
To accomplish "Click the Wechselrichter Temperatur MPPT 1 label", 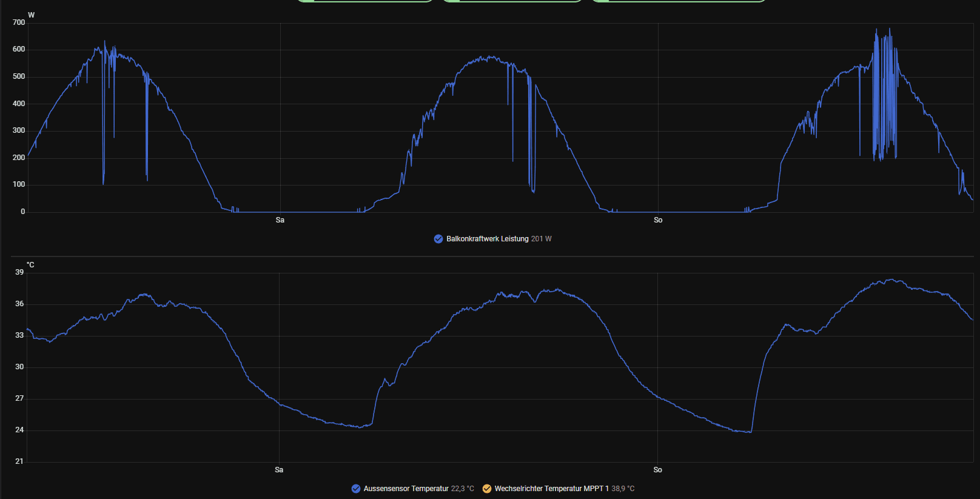I will point(551,489).
